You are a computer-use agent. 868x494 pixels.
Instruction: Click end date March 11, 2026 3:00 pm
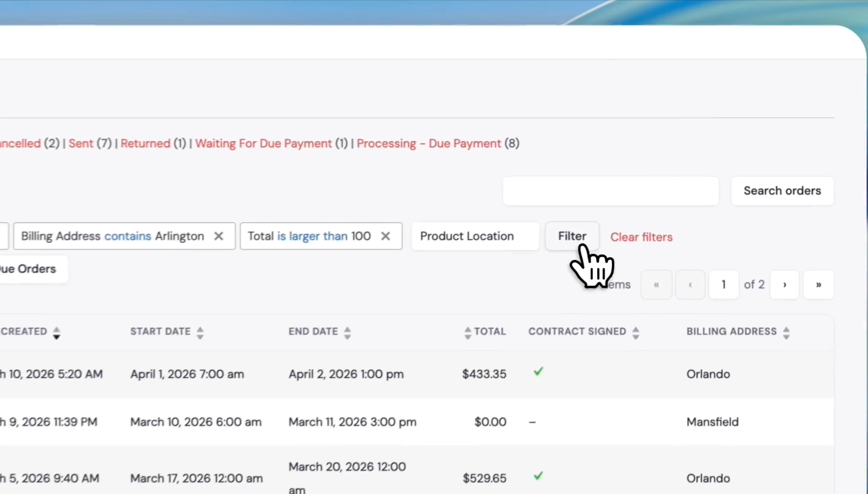pyautogui.click(x=353, y=422)
